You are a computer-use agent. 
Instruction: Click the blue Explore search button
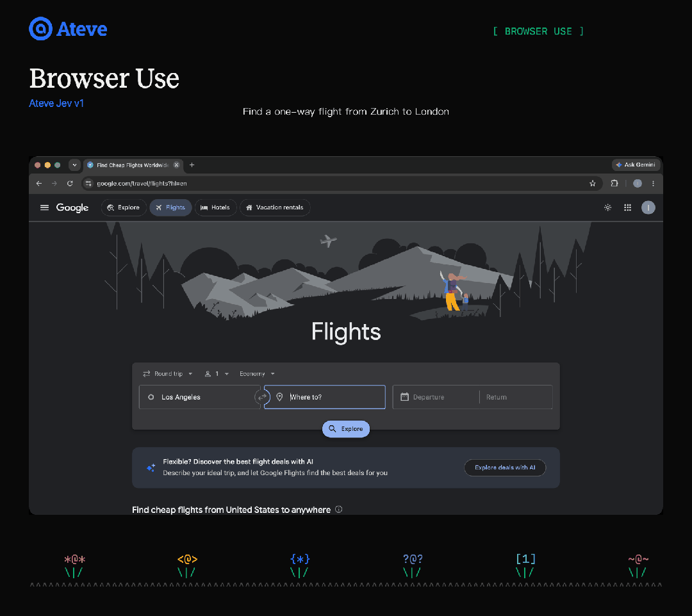click(346, 428)
